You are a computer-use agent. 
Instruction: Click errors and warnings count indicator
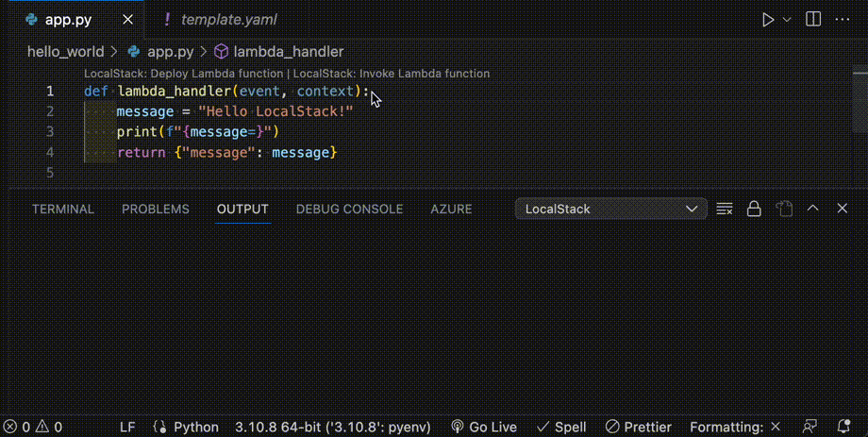click(33, 427)
